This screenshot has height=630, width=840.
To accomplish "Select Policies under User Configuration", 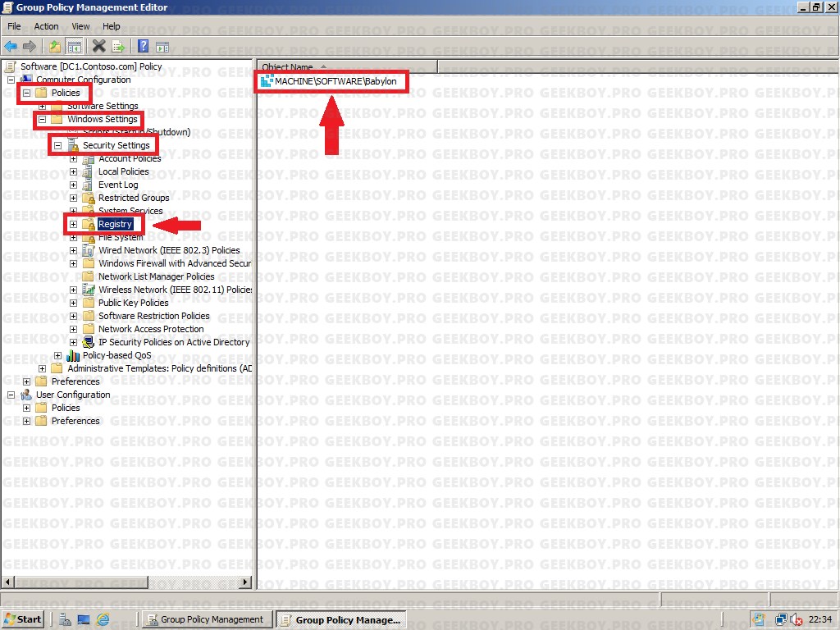I will pyautogui.click(x=66, y=408).
